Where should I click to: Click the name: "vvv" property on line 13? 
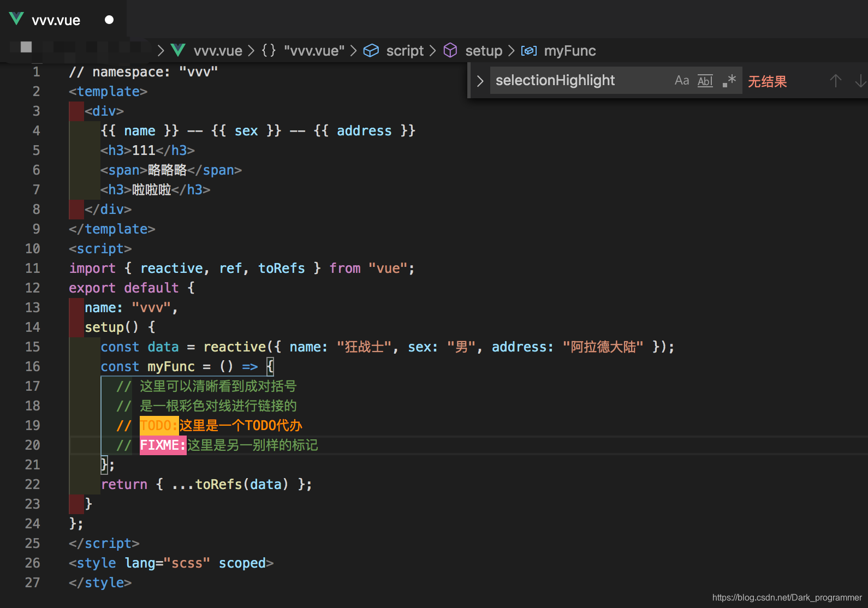pos(128,307)
